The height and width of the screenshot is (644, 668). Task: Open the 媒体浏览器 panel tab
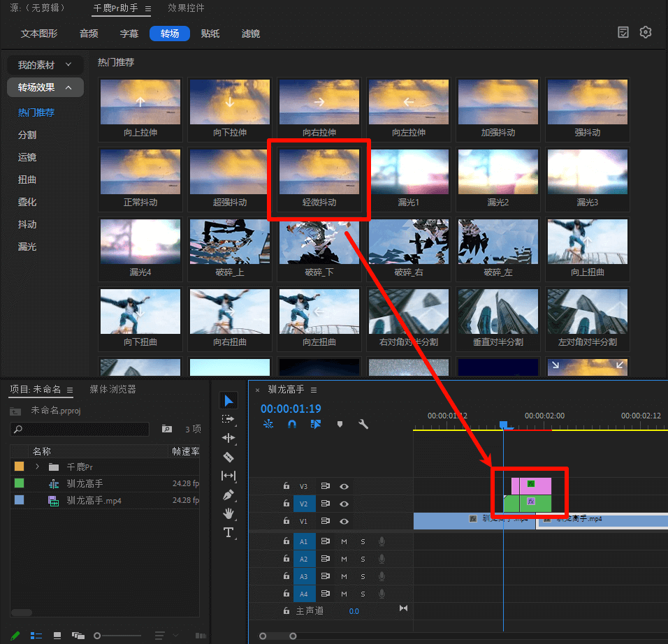[112, 389]
